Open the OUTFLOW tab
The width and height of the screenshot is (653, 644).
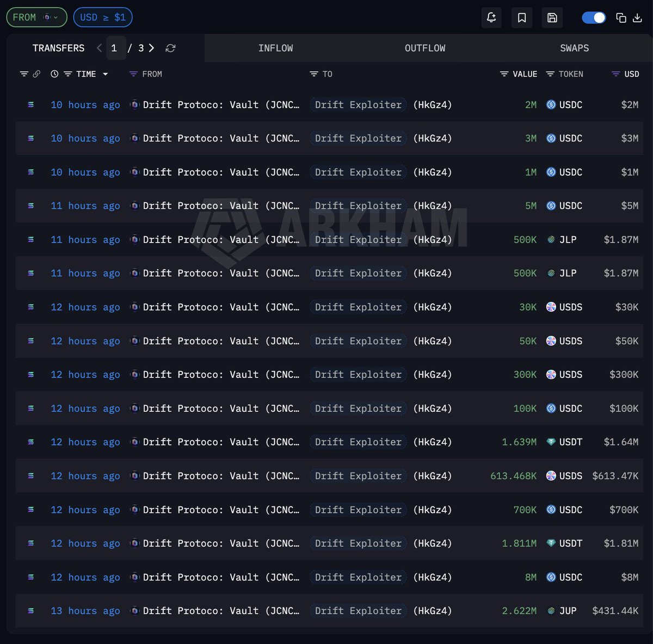(x=424, y=48)
